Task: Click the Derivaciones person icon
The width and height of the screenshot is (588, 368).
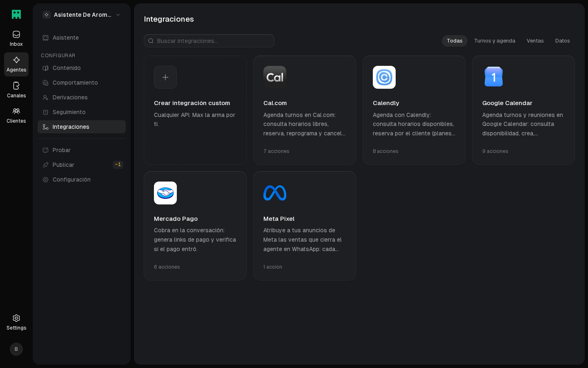Action: click(x=46, y=97)
